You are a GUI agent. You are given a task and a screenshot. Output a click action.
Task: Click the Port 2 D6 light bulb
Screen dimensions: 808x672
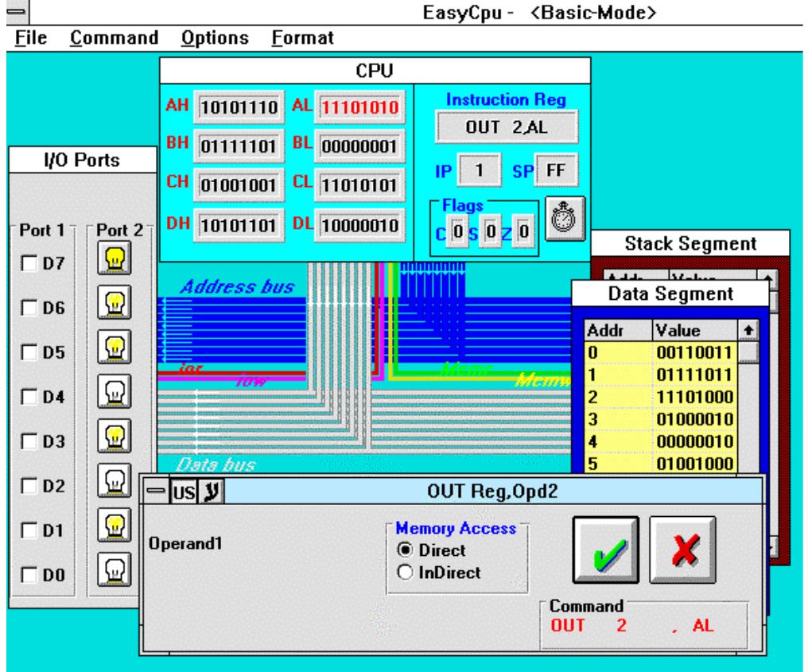coord(115,302)
